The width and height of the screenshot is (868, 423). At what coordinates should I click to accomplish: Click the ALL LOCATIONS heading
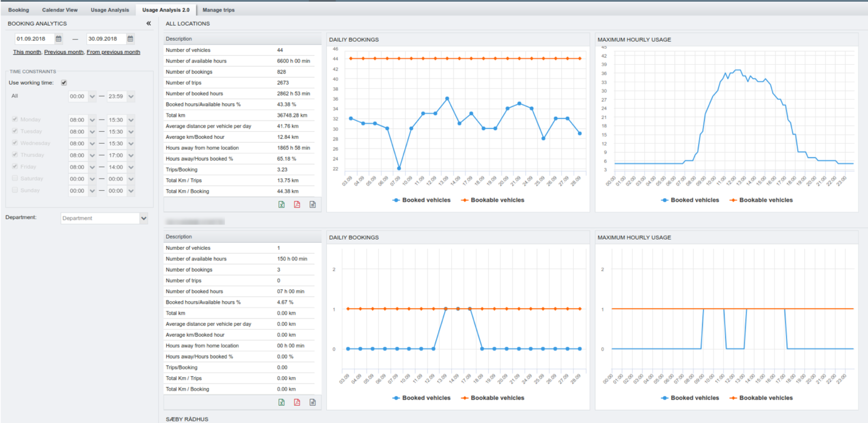(x=188, y=24)
